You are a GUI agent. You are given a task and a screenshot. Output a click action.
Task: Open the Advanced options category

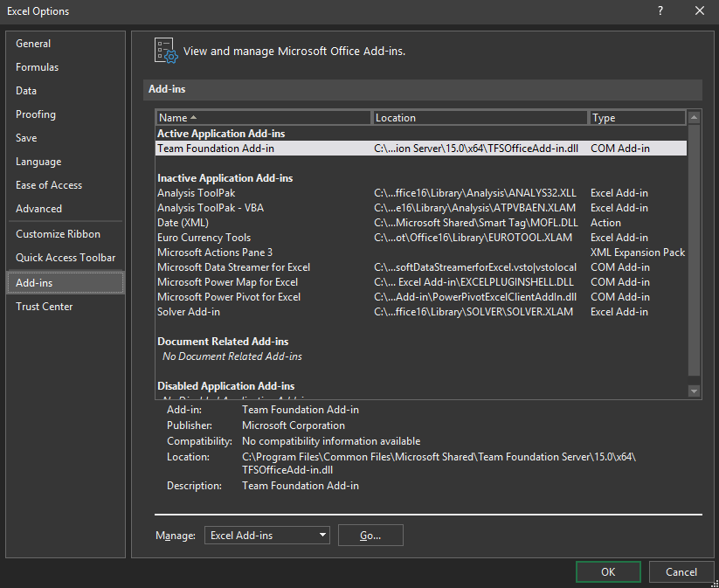[66, 209]
